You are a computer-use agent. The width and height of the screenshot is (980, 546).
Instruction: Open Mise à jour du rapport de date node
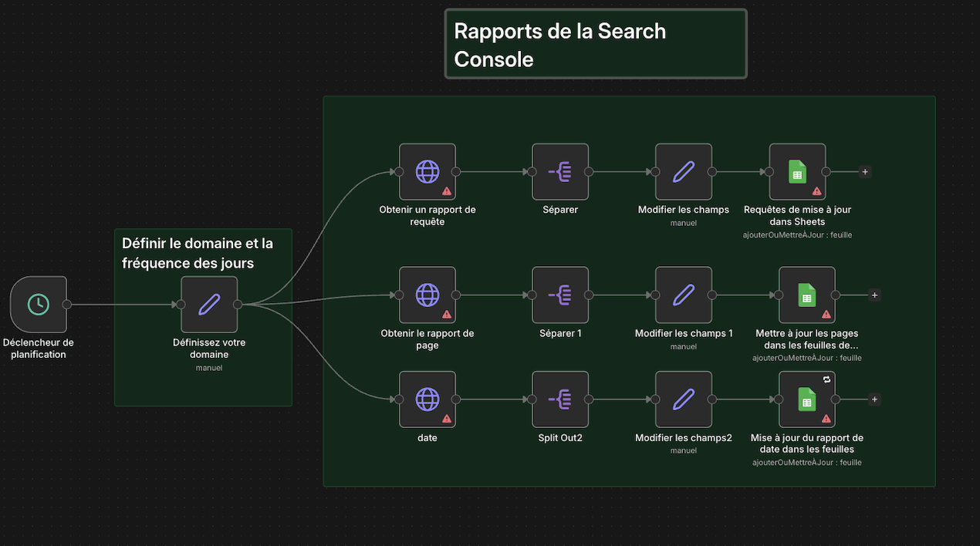tap(806, 399)
